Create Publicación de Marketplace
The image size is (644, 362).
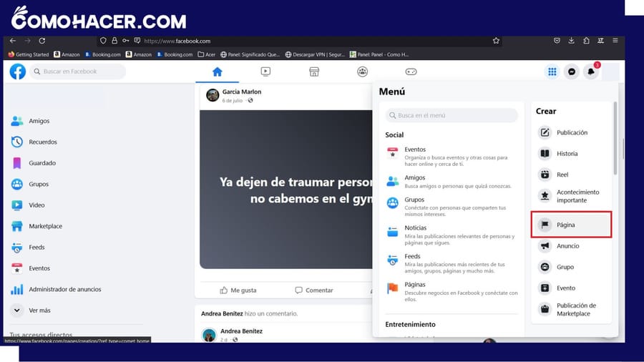(x=571, y=309)
